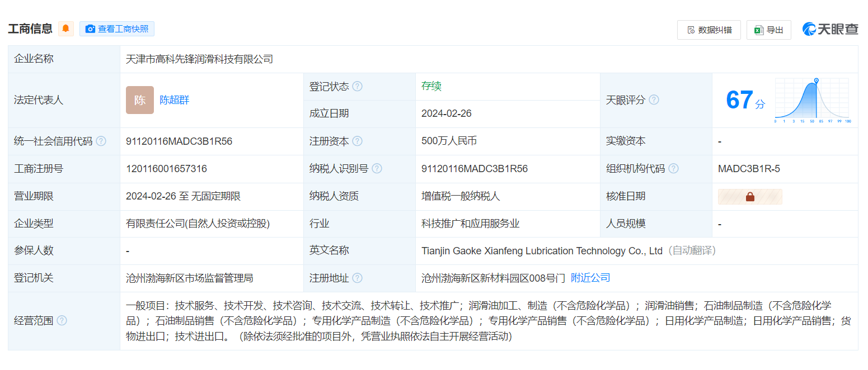
Task: Click the camera icon in snapshot button
Action: pos(90,29)
